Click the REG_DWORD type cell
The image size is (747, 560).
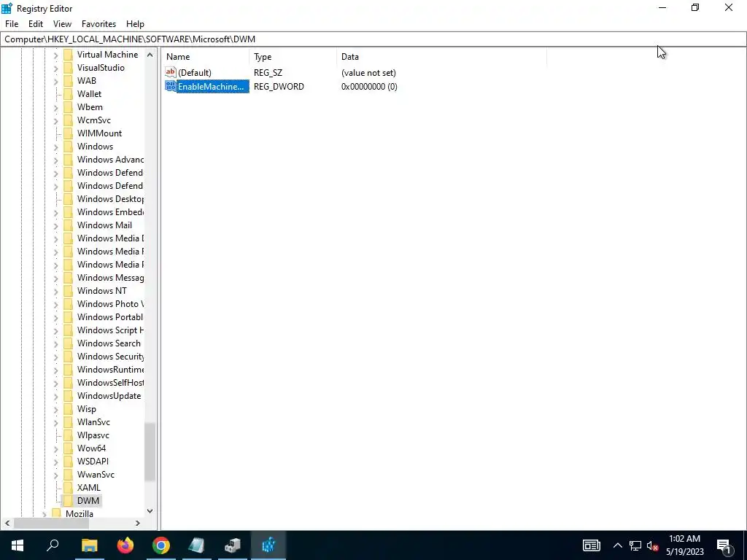tap(279, 87)
